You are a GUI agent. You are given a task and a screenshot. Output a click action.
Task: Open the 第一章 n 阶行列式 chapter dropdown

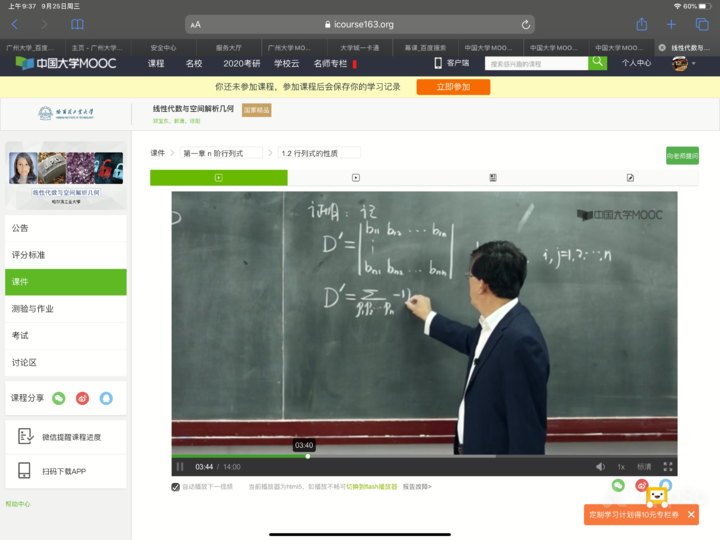pos(221,153)
